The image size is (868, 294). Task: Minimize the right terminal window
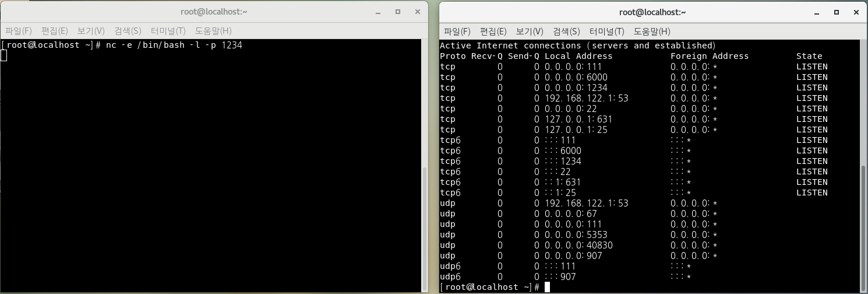click(x=817, y=12)
